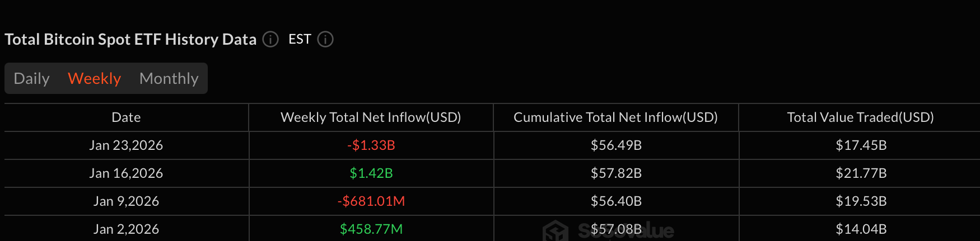
Task: Click the Jan 2,2026 date cell
Action: click(x=126, y=229)
